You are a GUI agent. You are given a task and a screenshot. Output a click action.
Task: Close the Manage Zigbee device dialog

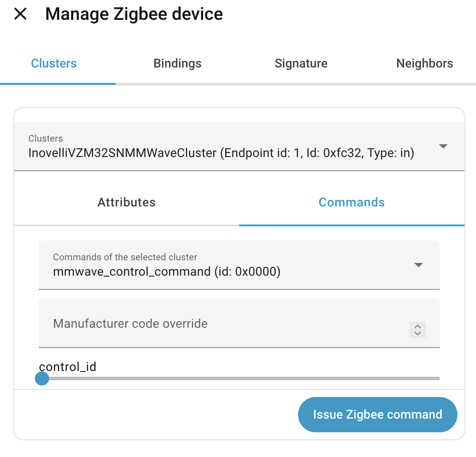point(20,14)
